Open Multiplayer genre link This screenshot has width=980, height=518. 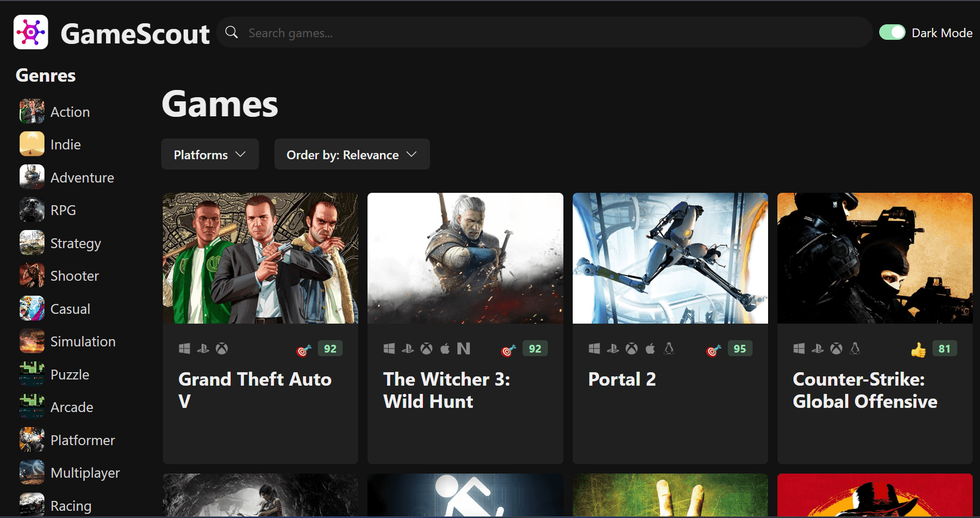(85, 473)
